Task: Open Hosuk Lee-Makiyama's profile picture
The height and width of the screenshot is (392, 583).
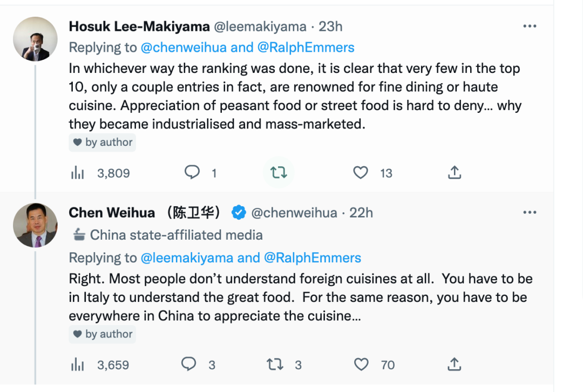Action: point(35,39)
